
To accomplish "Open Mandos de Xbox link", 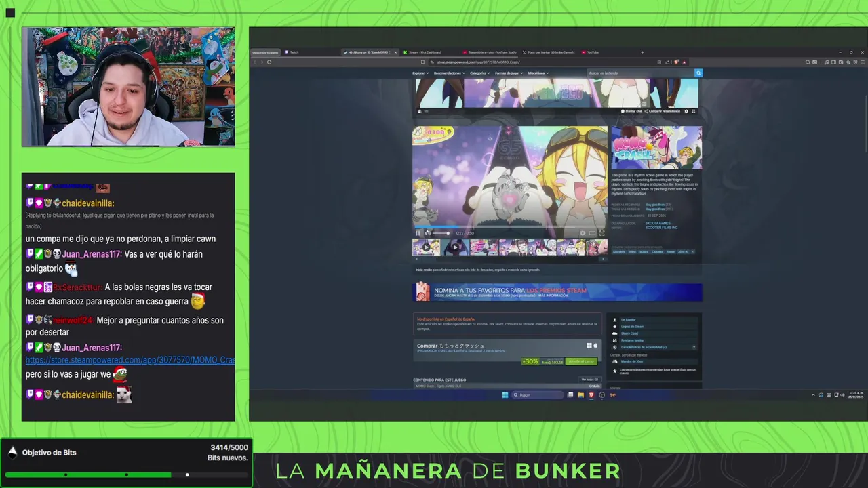I will [631, 361].
